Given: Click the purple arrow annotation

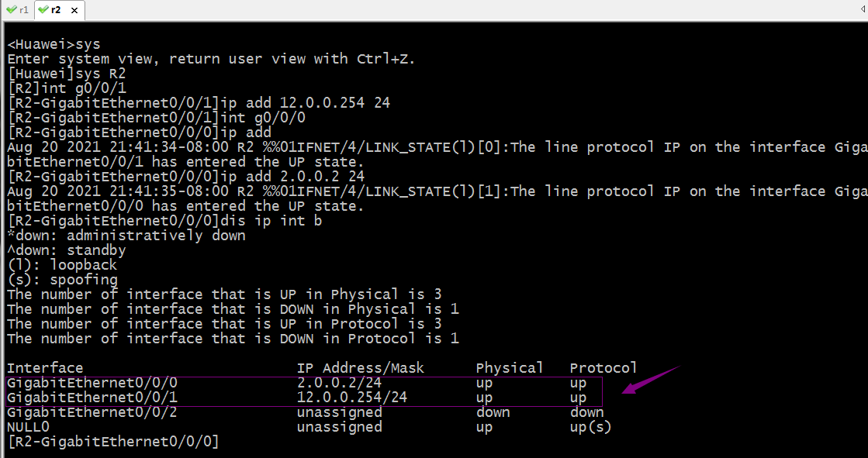Looking at the screenshot, I should pyautogui.click(x=651, y=380).
